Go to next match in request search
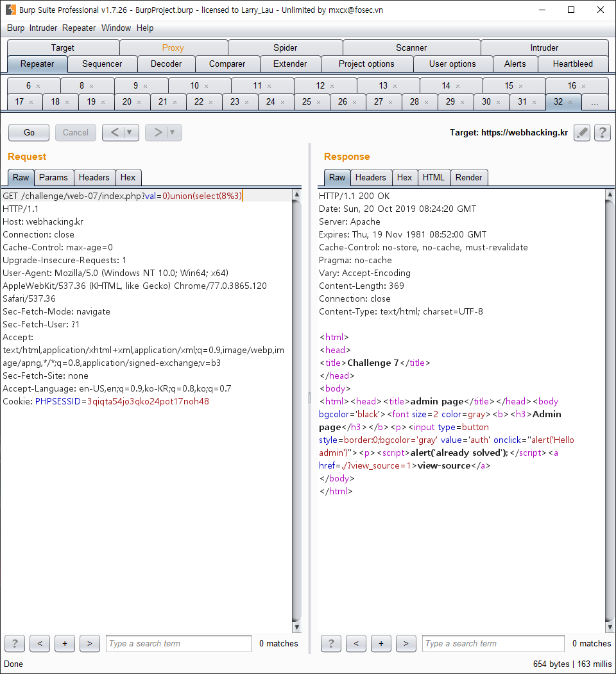The height and width of the screenshot is (674, 616). (90, 643)
